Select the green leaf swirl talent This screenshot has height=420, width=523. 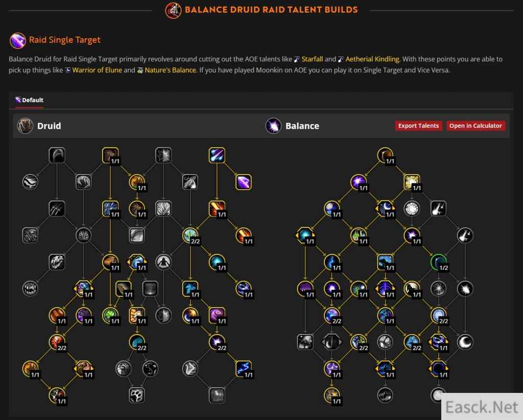tap(110, 315)
